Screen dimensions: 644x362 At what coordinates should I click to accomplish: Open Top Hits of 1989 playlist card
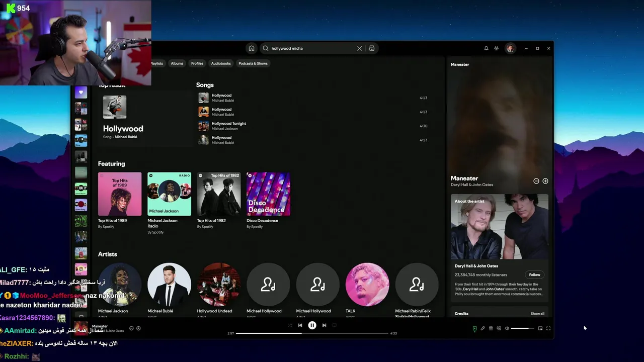[120, 201]
